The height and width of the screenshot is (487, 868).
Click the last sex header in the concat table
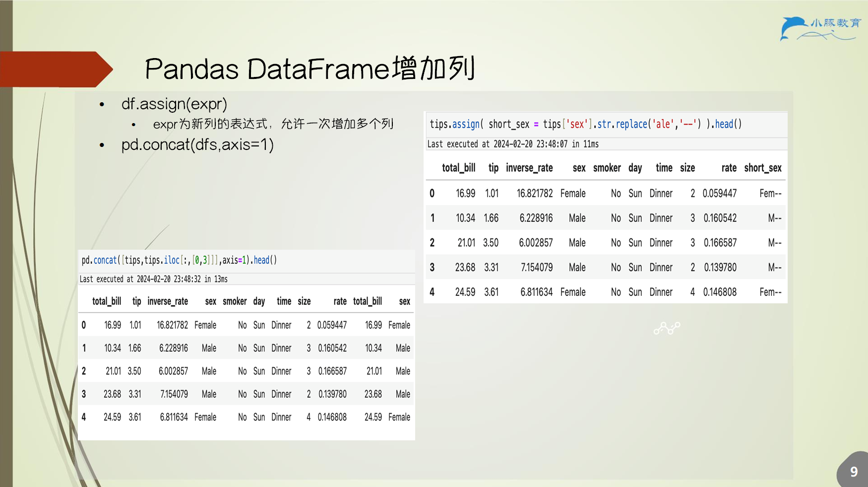[x=405, y=301]
